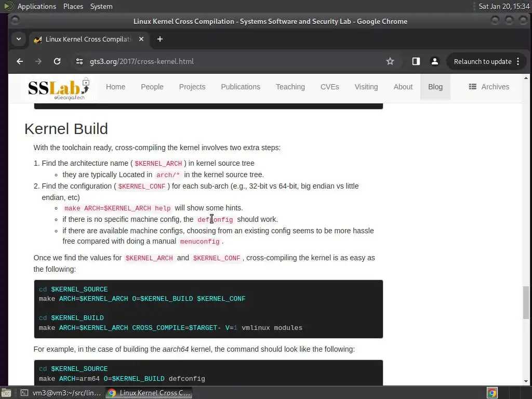Click the Chrome icon in the system tray

coord(493,393)
